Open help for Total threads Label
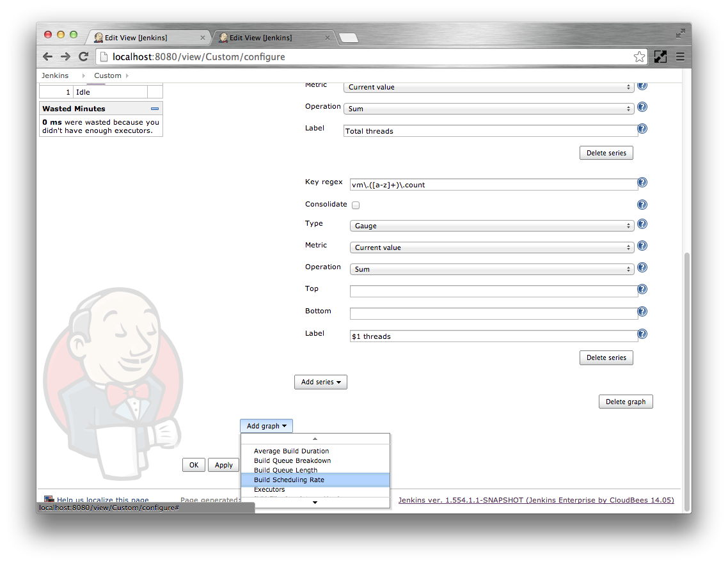Viewport: 728px width, 564px height. [x=642, y=129]
